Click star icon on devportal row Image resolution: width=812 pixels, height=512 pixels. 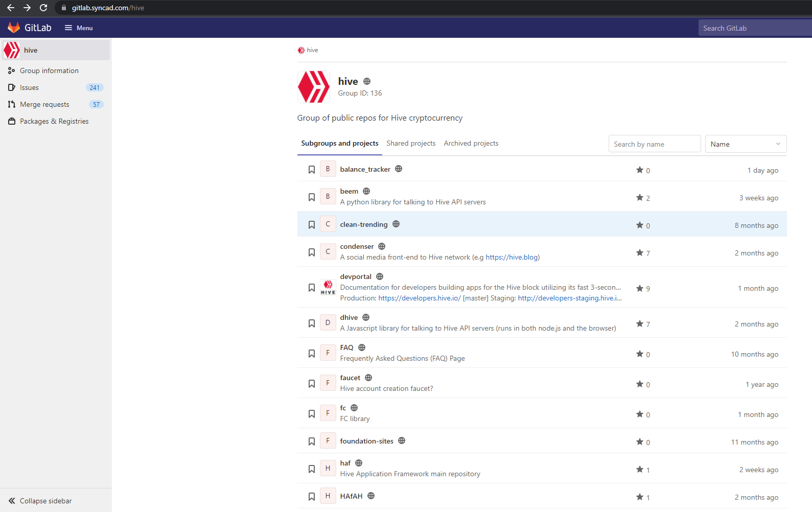[640, 288]
